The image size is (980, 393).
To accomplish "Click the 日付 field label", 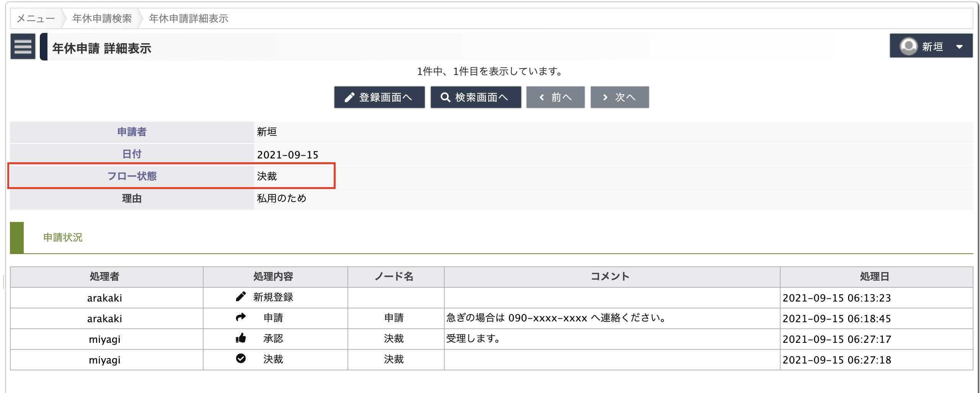I will point(132,154).
